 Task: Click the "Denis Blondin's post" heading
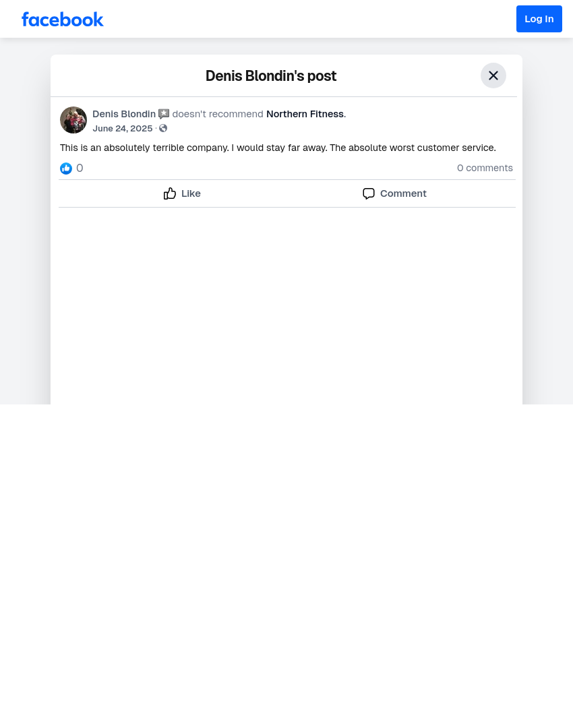[x=271, y=75]
